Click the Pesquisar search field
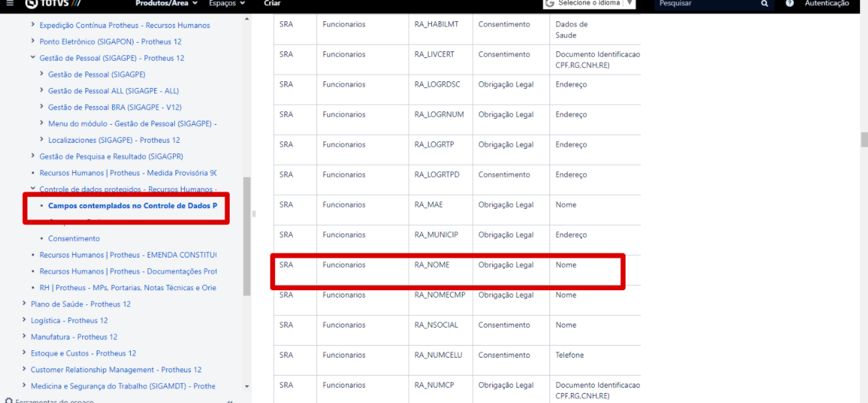 (x=706, y=3)
